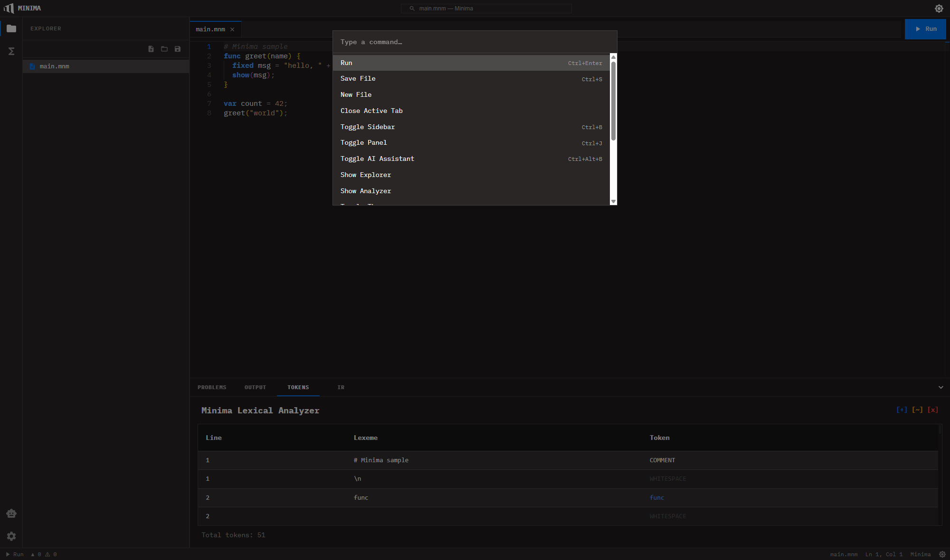Click the [x] analyzer control
Image resolution: width=950 pixels, height=560 pixels.
click(x=933, y=410)
